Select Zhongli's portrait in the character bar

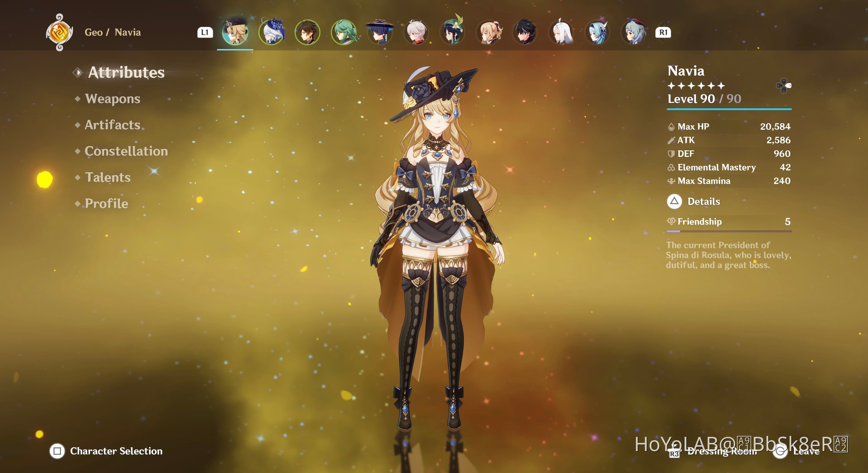307,32
